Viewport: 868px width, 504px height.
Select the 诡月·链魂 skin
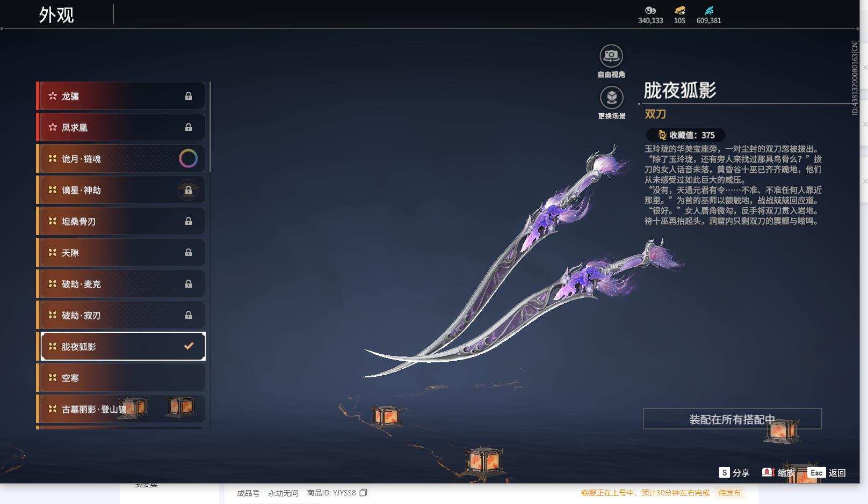(x=121, y=158)
